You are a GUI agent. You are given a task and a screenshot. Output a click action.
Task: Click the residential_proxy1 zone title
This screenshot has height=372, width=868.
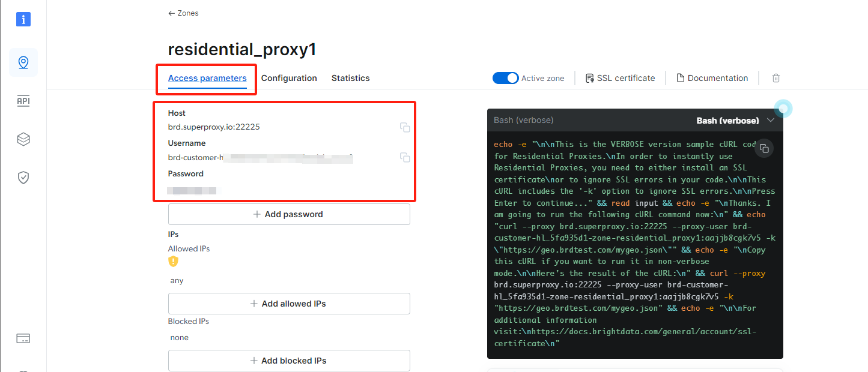click(x=242, y=49)
